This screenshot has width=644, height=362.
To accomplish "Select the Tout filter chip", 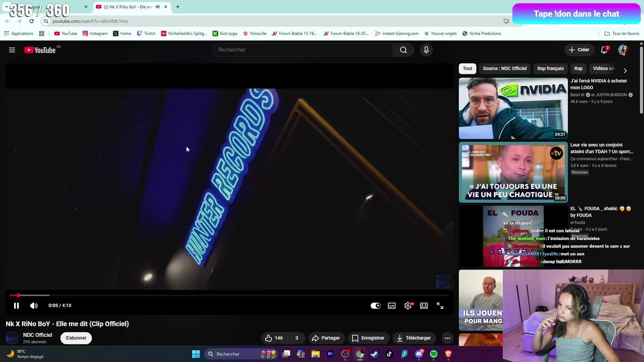I will point(467,68).
